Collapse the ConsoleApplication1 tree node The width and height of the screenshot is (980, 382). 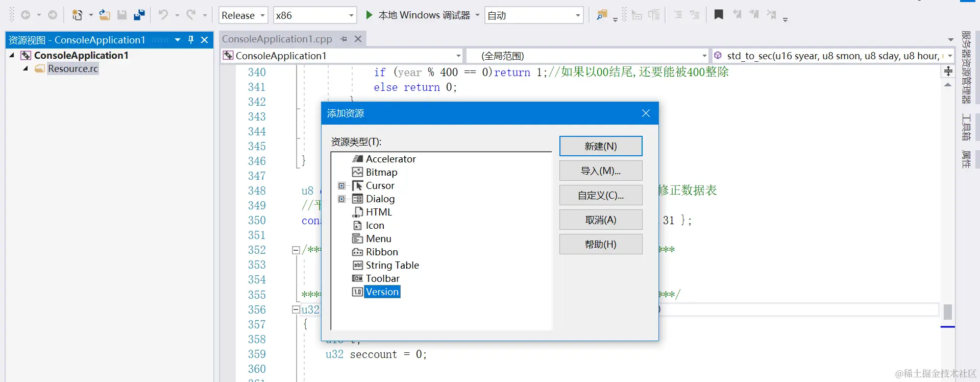[12, 55]
